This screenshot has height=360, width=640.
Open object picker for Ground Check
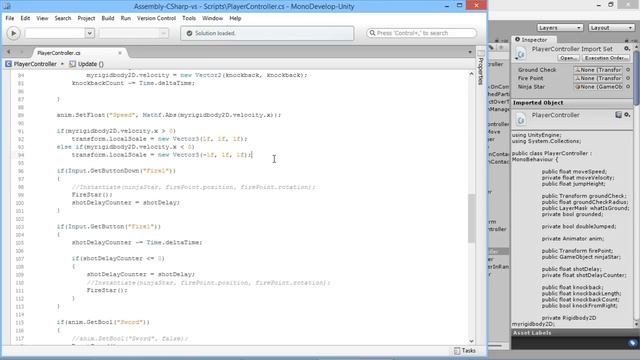(628, 70)
